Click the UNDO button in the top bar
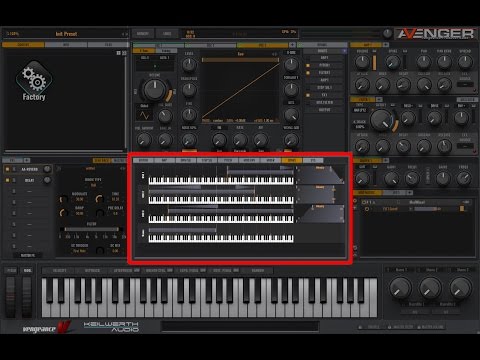The image size is (480, 360). pos(167,34)
